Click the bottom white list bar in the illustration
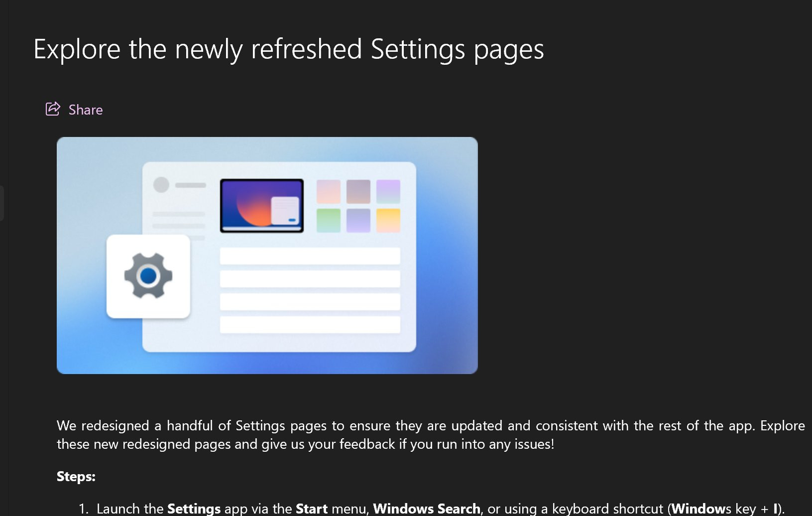This screenshot has width=812, height=516. (310, 325)
